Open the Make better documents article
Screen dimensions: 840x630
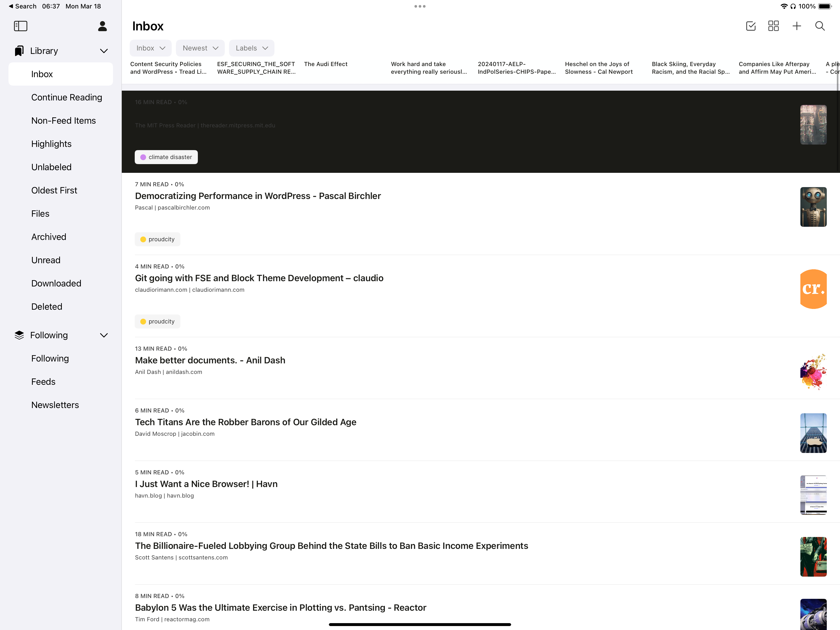point(210,360)
